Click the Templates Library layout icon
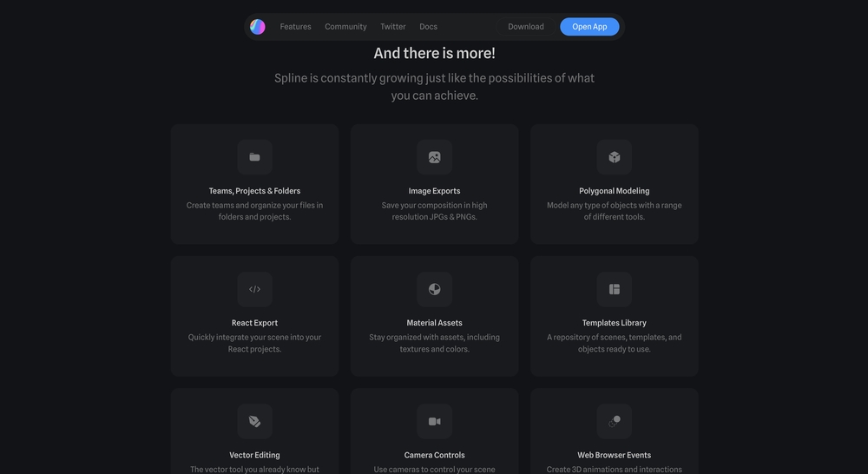The width and height of the screenshot is (868, 474). (x=615, y=289)
